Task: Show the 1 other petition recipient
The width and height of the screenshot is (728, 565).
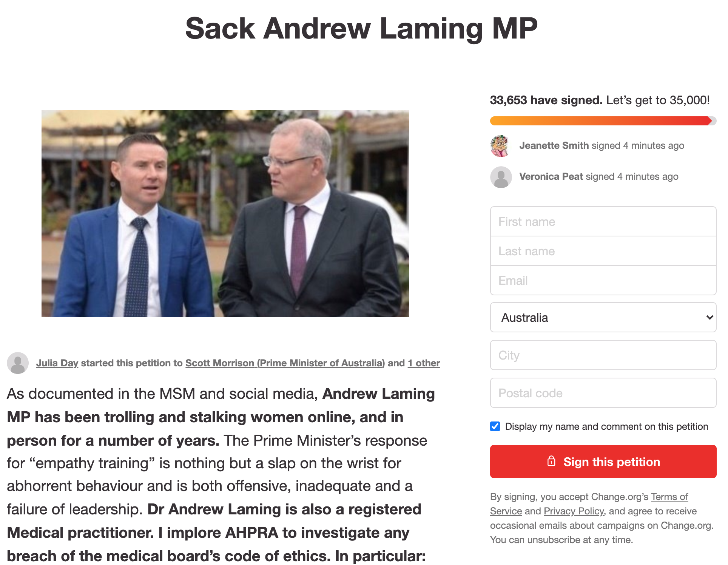Action: point(424,363)
